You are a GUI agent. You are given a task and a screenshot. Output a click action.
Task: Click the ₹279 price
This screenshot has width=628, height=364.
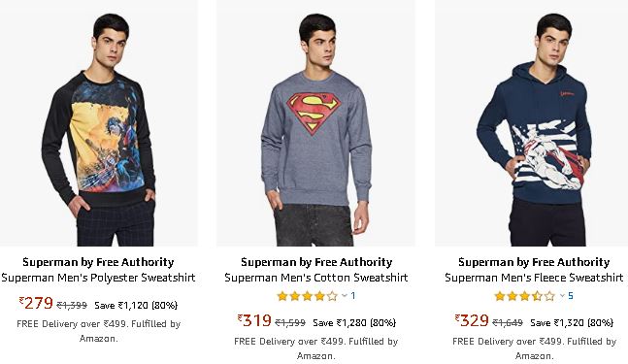(36, 303)
